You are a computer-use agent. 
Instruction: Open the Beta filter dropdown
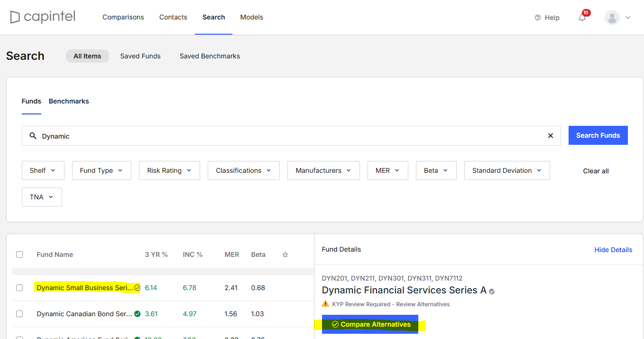tap(436, 170)
